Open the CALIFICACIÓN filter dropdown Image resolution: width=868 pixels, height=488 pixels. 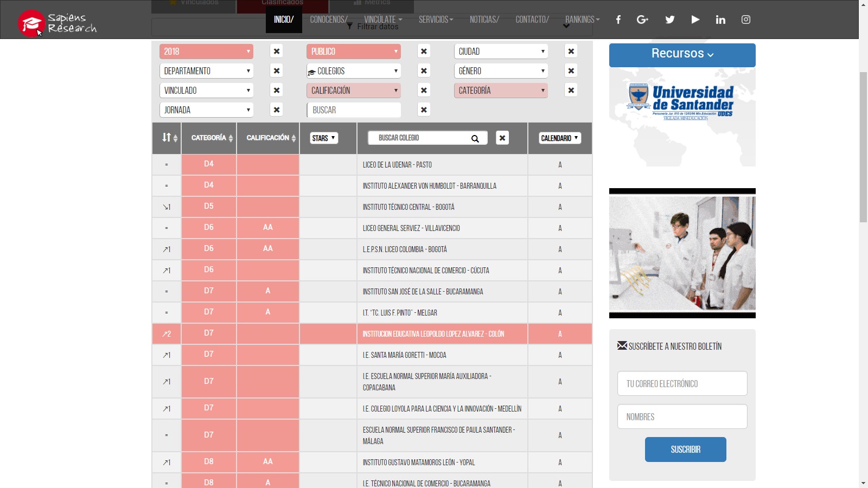[354, 91]
